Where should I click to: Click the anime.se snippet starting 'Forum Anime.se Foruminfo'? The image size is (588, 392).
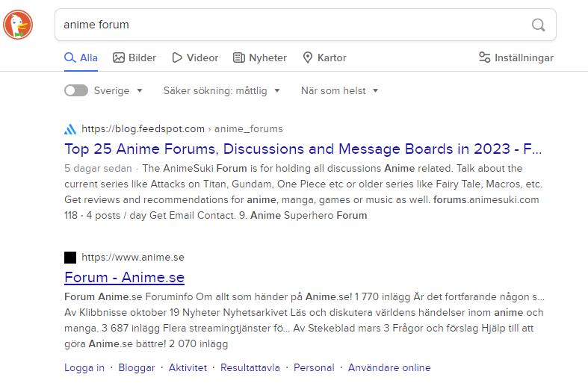click(x=304, y=320)
